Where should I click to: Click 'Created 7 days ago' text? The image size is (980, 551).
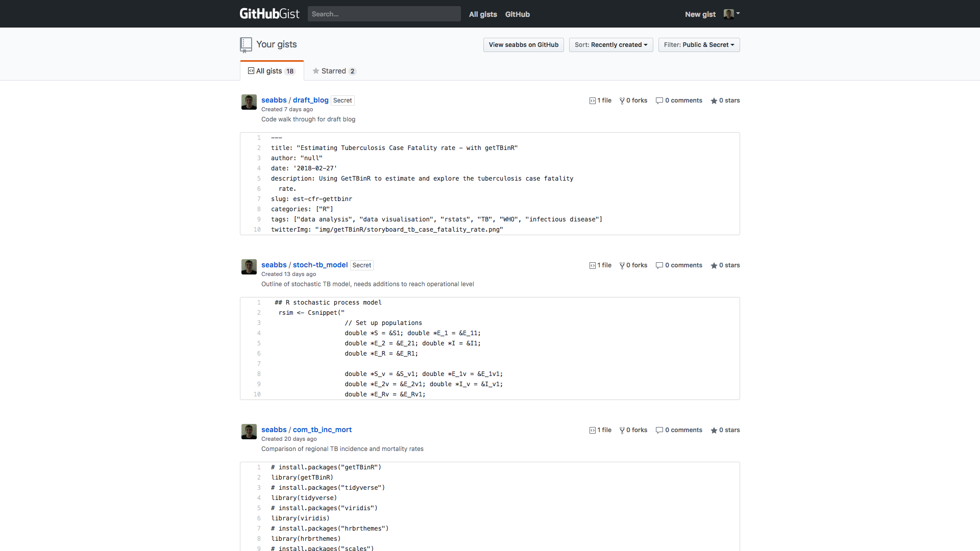pyautogui.click(x=287, y=109)
